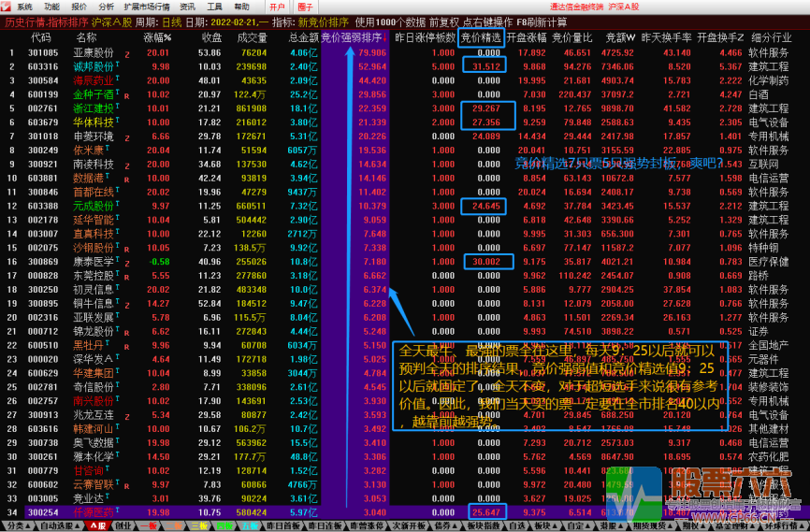This screenshot has width=810, height=532.
Task: Open the 系统 menu
Action: pyautogui.click(x=23, y=7)
